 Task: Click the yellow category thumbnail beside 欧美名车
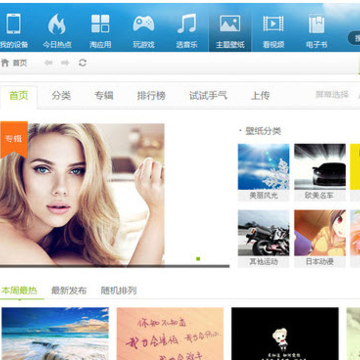click(x=355, y=167)
